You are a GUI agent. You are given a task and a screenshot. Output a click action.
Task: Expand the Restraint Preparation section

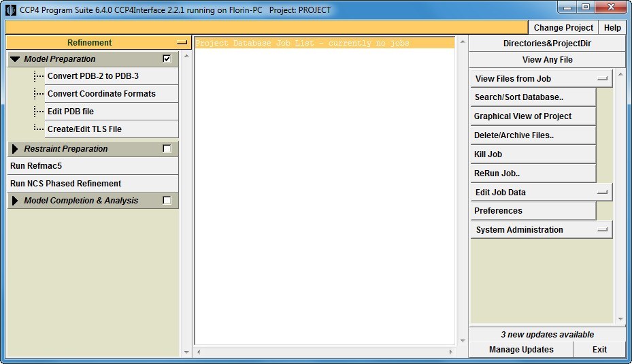point(15,149)
